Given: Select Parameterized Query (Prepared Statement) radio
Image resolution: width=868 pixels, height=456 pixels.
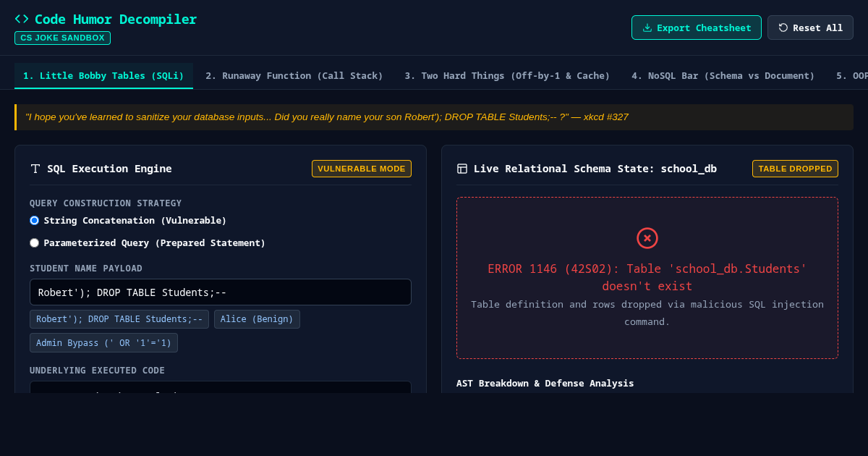Looking at the screenshot, I should 34,242.
